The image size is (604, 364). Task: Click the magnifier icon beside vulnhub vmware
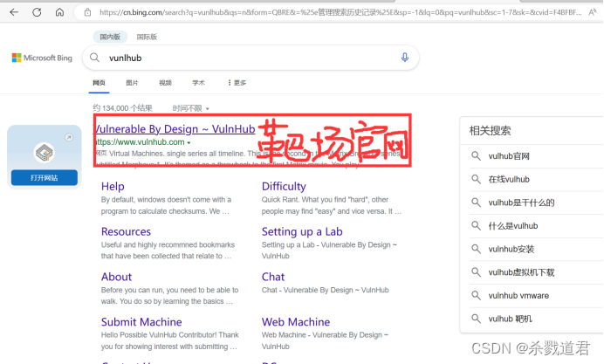point(476,295)
